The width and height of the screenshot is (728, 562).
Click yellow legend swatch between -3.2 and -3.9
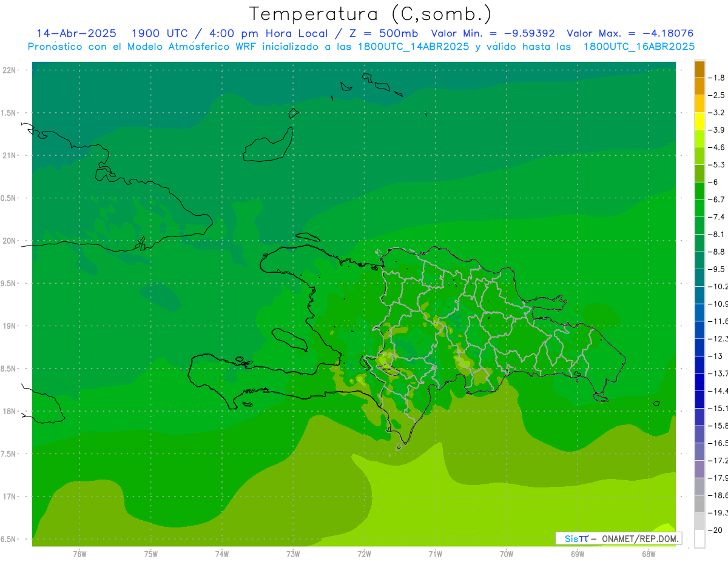(x=699, y=121)
